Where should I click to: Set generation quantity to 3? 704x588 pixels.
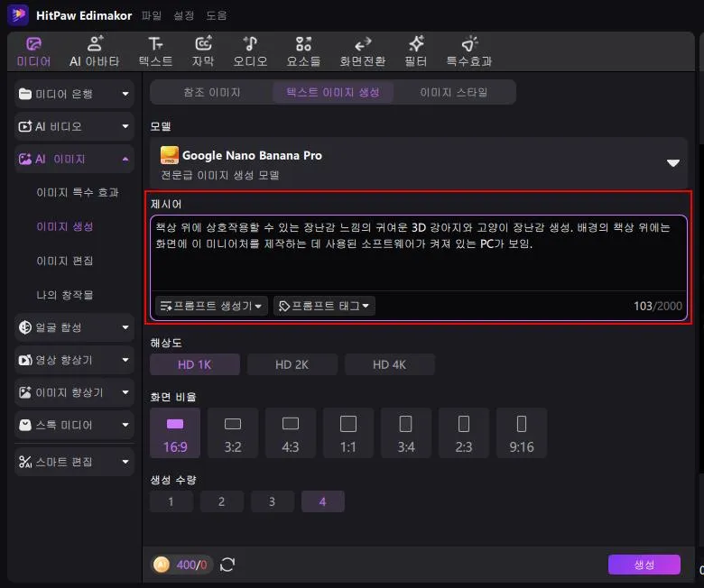pos(272,501)
